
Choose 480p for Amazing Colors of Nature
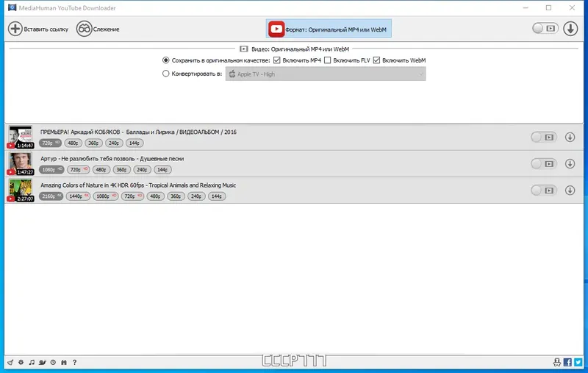tap(155, 196)
